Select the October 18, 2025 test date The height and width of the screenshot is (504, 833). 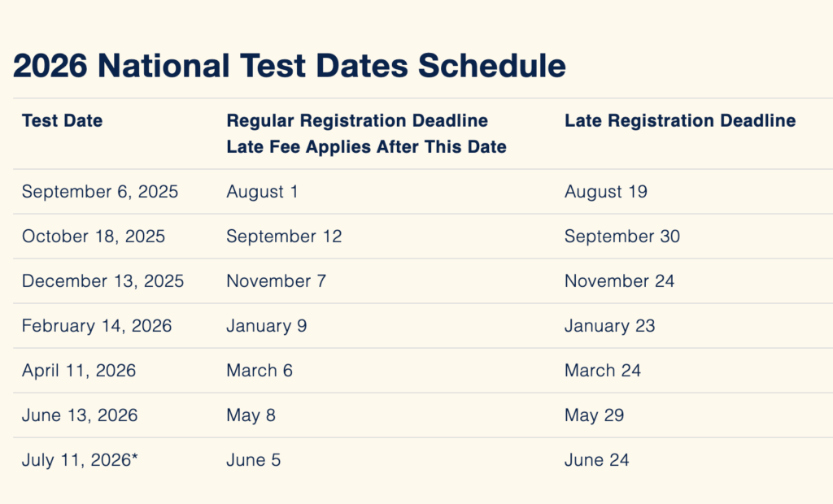(x=94, y=237)
